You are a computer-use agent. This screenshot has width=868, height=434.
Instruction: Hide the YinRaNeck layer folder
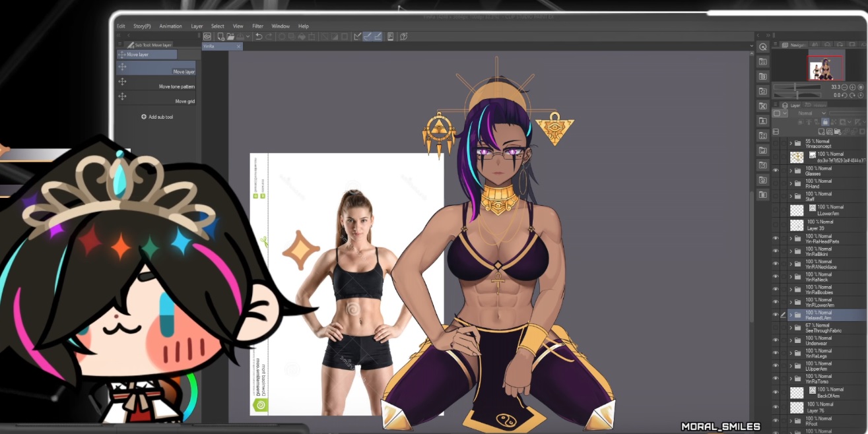[776, 277]
